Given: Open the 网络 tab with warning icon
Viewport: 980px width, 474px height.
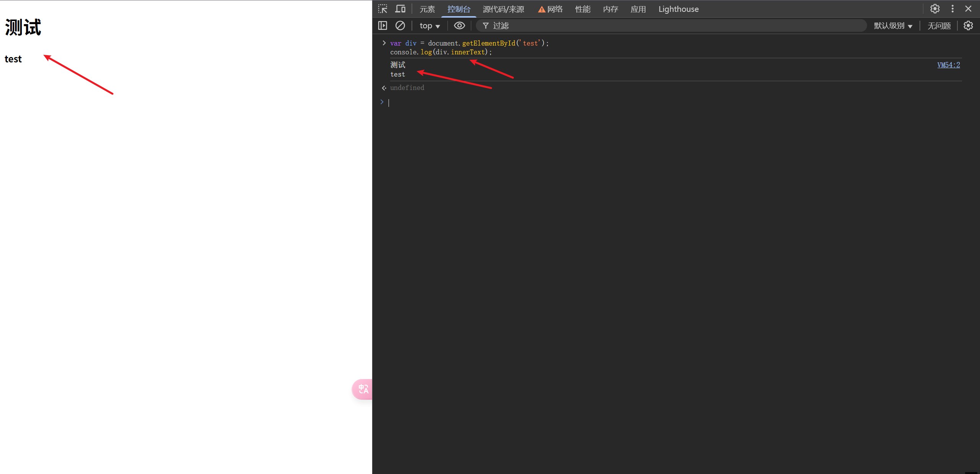Looking at the screenshot, I should tap(550, 9).
